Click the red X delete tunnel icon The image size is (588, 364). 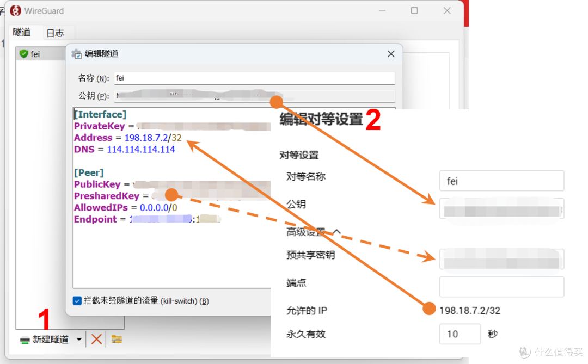point(96,340)
